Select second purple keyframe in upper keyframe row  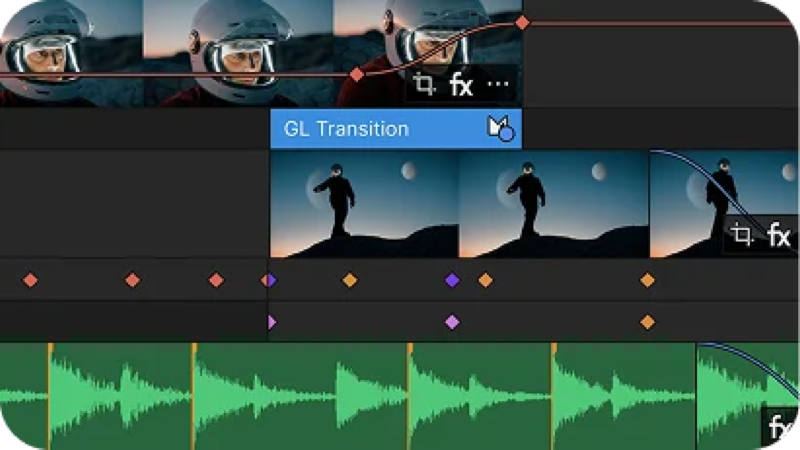point(452,280)
